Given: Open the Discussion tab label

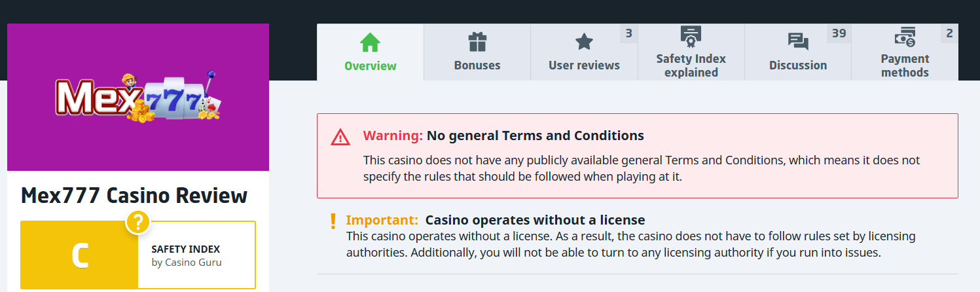Looking at the screenshot, I should point(798,65).
